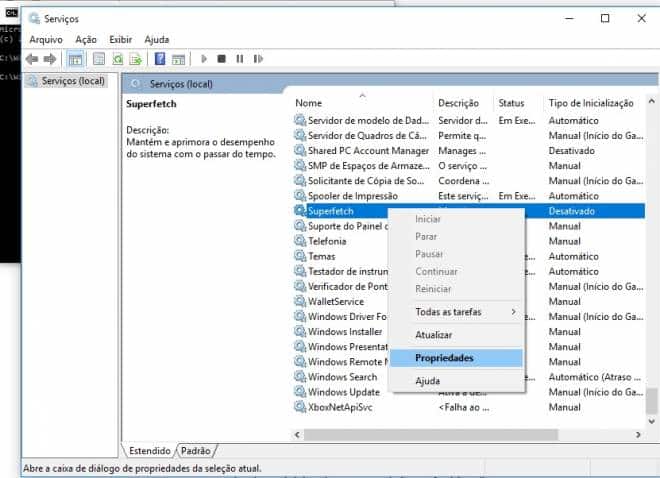Click the Restart service toolbar icon

pyautogui.click(x=258, y=59)
